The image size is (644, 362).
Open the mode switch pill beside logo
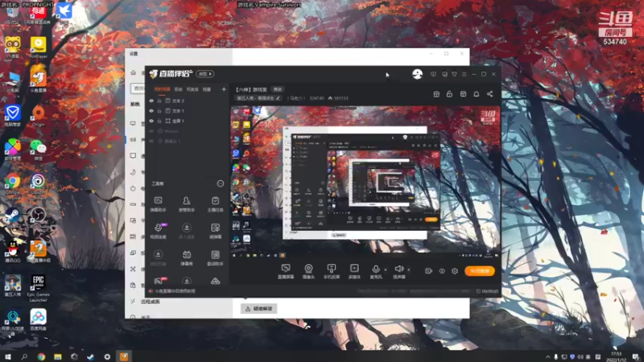click(x=205, y=74)
